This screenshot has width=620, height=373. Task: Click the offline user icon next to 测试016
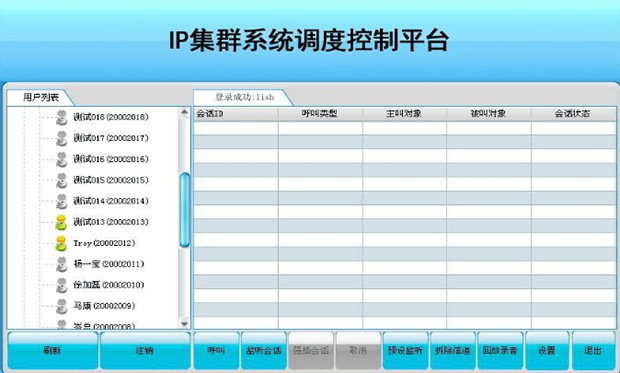pyautogui.click(x=61, y=159)
